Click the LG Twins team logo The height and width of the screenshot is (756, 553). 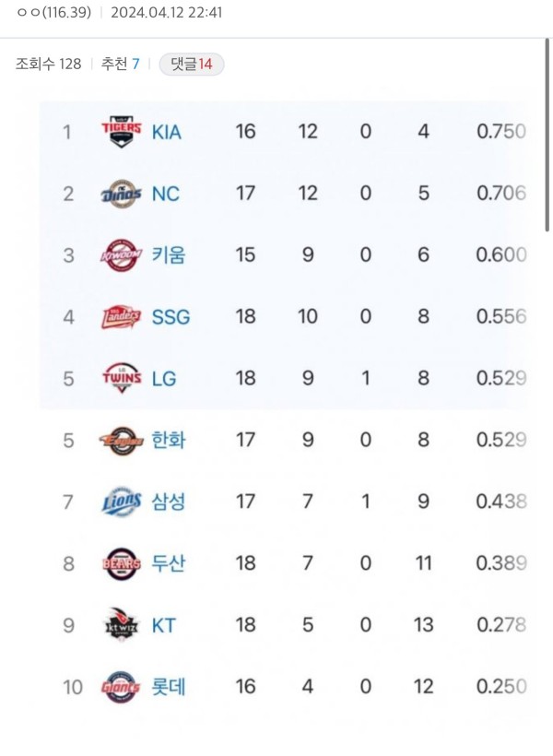(x=122, y=379)
